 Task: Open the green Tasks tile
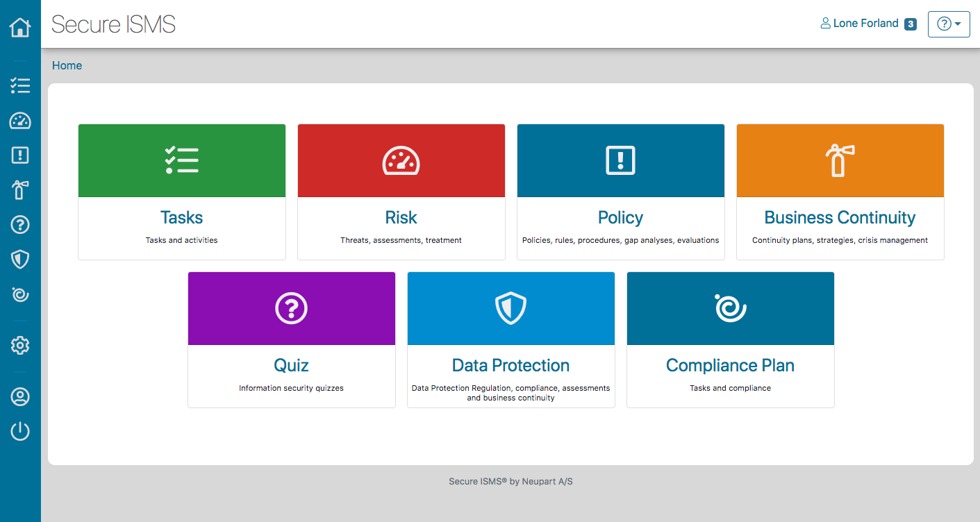pyautogui.click(x=182, y=192)
